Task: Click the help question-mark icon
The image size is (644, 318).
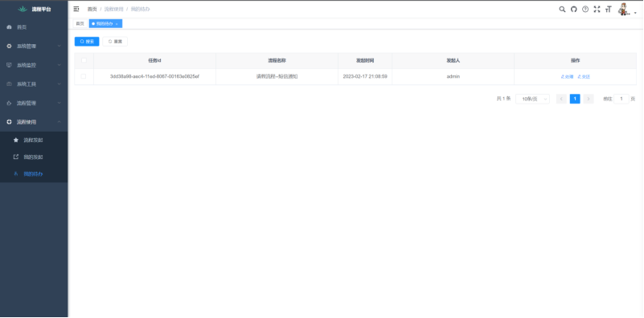Action: tap(585, 9)
